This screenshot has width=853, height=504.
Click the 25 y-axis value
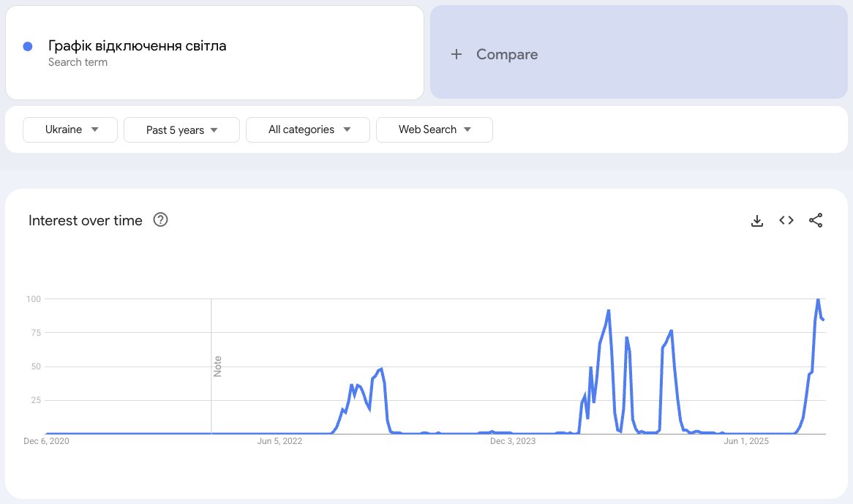tap(36, 400)
